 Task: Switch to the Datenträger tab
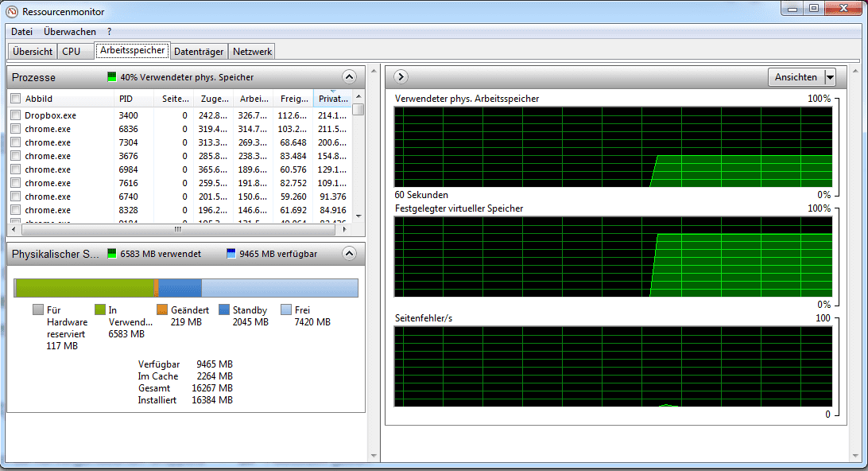coord(199,52)
